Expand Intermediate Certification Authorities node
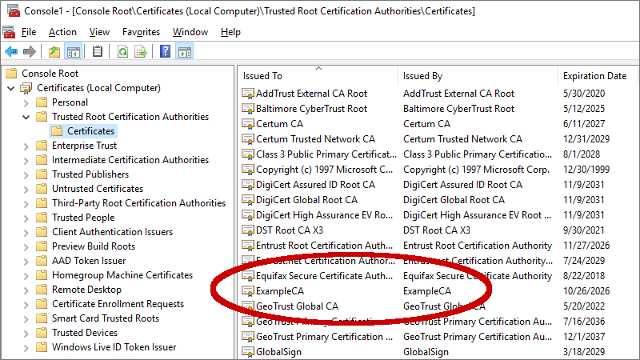 (x=26, y=161)
